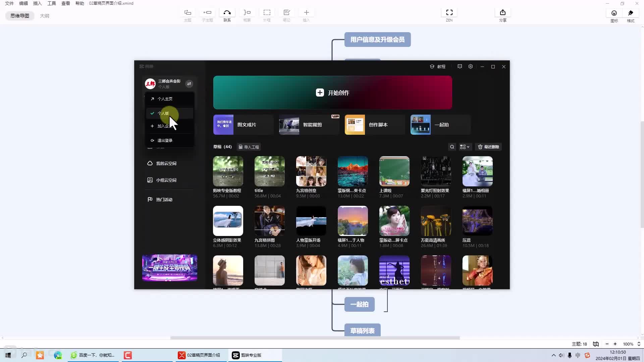
Task: Open the 上课啦 draft thumbnail
Action: pos(394,171)
